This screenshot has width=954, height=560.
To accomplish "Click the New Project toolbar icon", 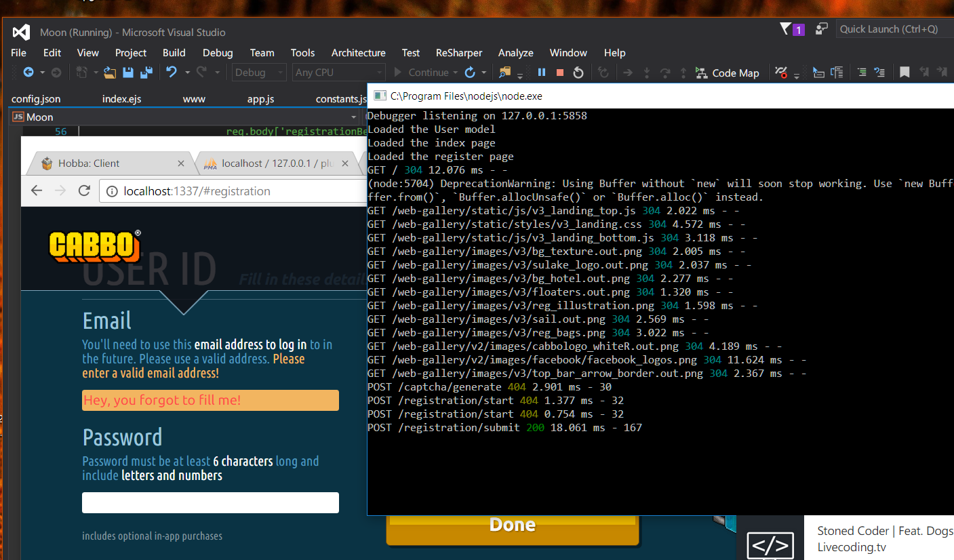I will point(81,73).
